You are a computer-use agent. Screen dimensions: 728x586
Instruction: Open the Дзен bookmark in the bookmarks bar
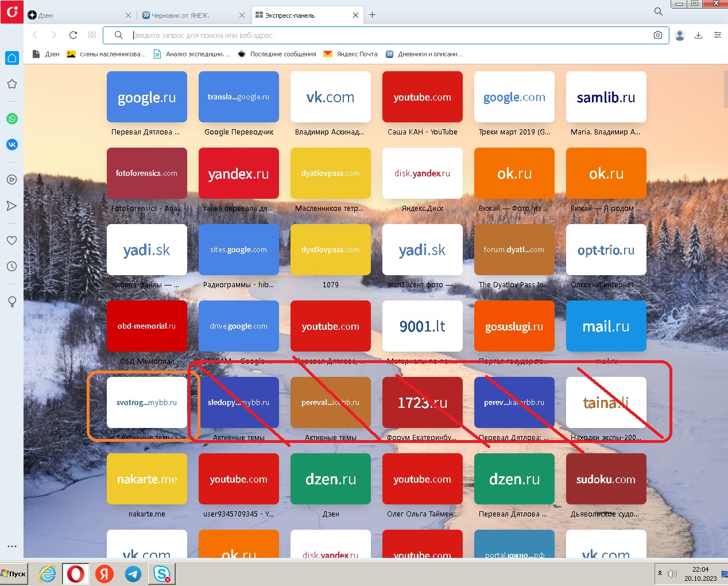pos(46,54)
